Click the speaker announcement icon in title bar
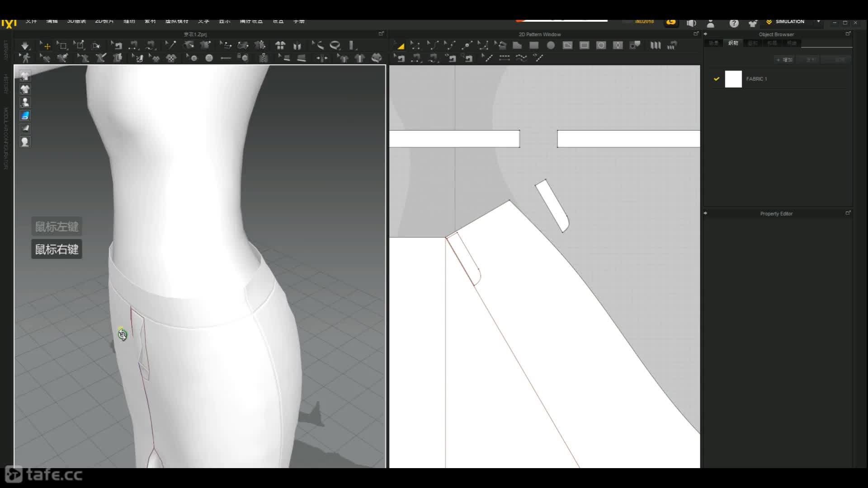The image size is (868, 488). point(691,23)
